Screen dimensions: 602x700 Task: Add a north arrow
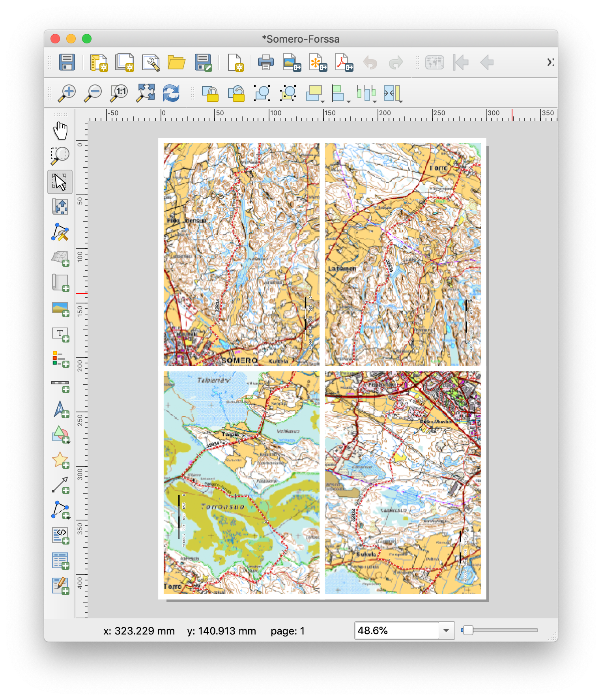[60, 410]
